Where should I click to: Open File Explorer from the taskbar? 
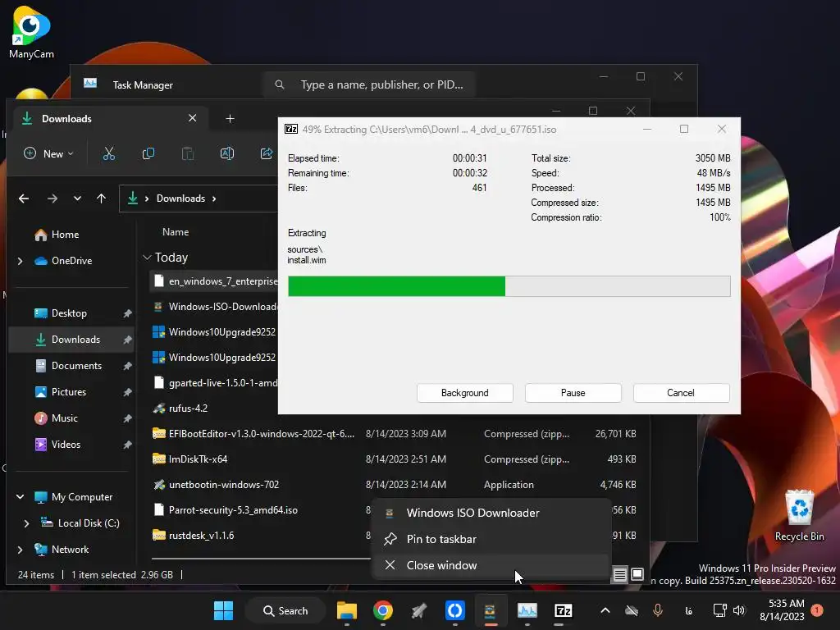(x=347, y=610)
